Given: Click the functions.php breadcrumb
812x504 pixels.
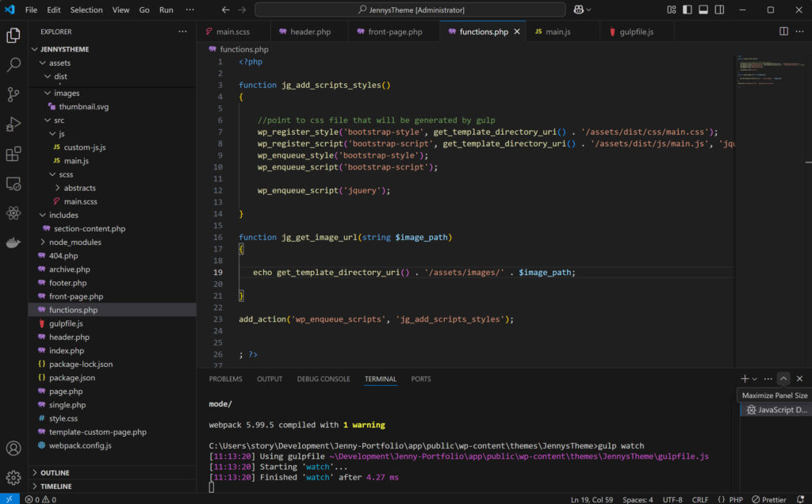Looking at the screenshot, I should click(x=244, y=49).
